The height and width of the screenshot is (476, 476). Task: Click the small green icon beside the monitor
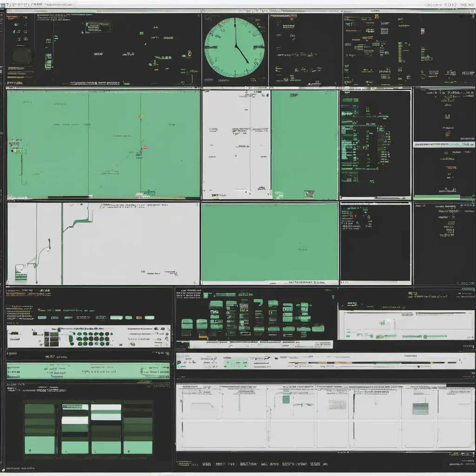(48, 61)
